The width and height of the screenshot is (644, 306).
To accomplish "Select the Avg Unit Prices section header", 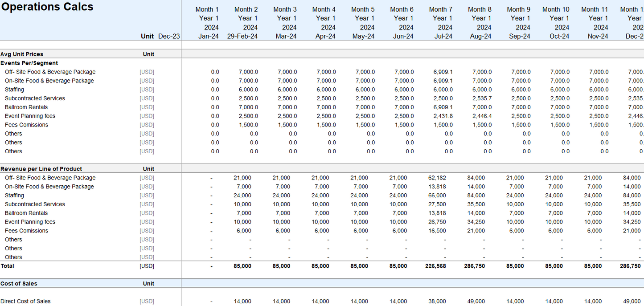I will tap(22, 54).
